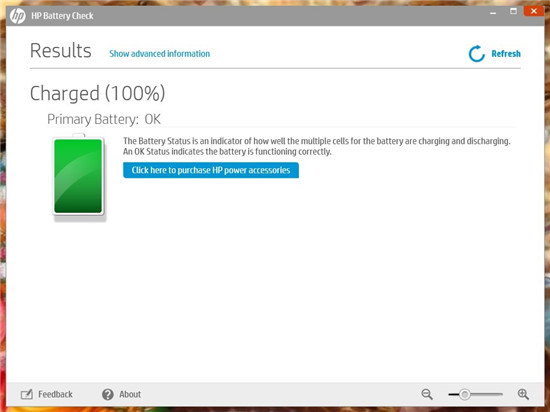Click the Primary Battery: OK status text
The width and height of the screenshot is (550, 412).
(x=104, y=119)
